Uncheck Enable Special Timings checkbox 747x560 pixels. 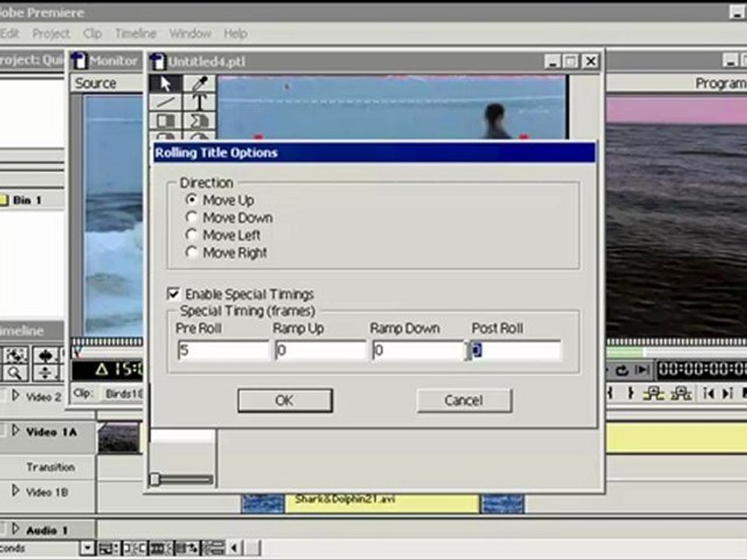174,294
